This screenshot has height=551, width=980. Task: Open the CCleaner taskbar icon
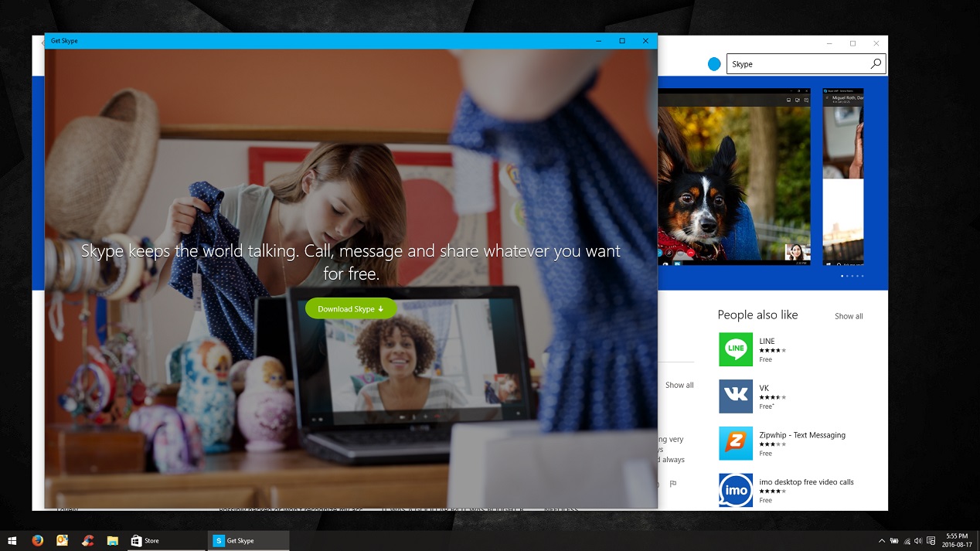coord(87,540)
